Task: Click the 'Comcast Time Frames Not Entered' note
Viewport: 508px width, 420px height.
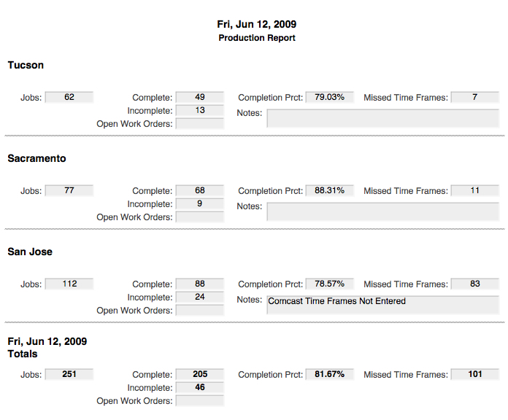Action: coord(336,301)
